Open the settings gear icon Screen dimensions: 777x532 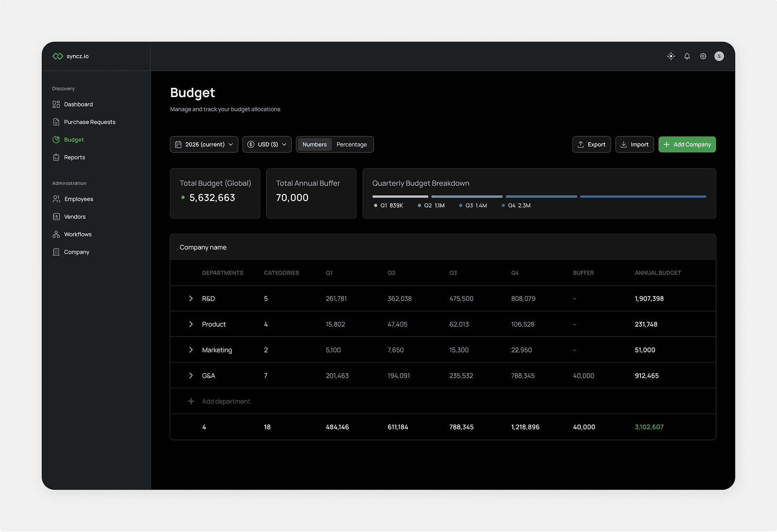point(703,56)
